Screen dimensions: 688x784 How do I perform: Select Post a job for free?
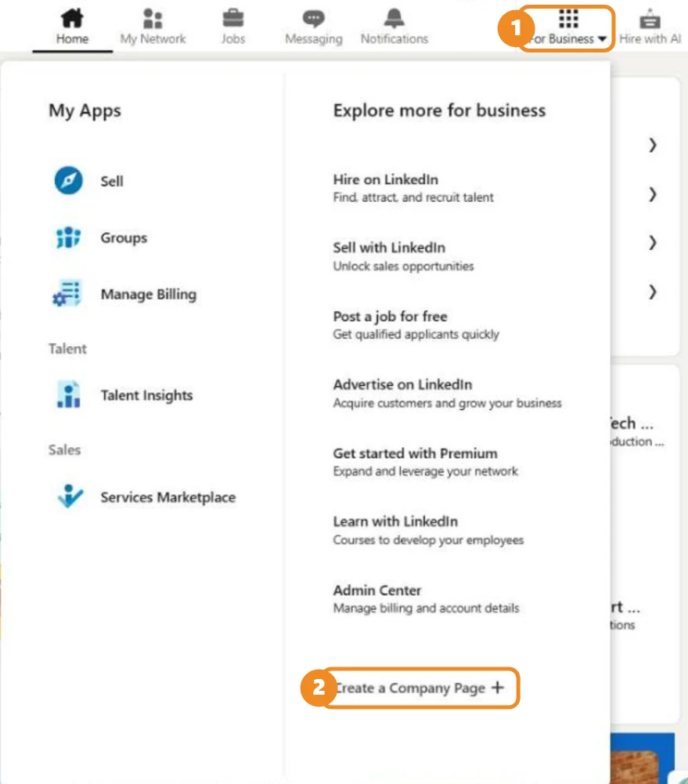[391, 316]
